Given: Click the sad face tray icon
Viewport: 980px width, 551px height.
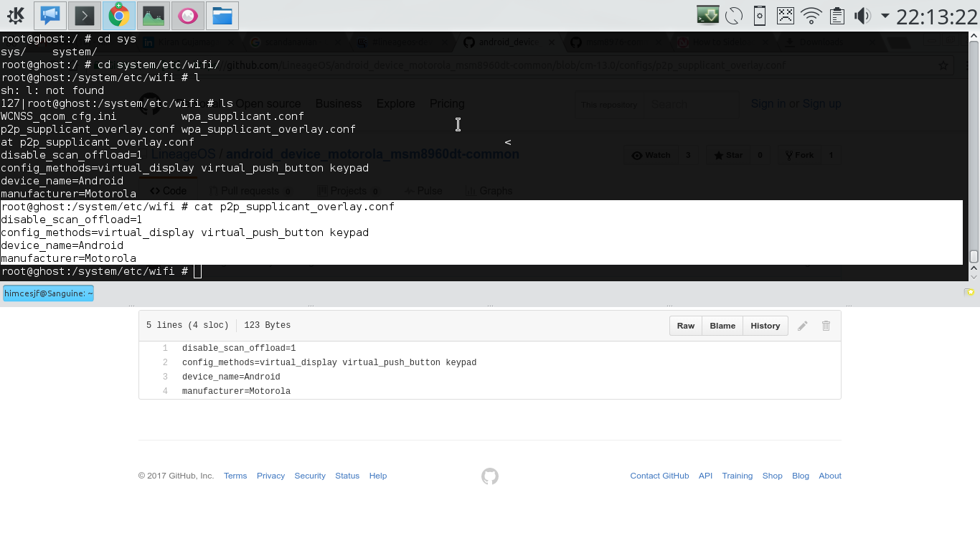Looking at the screenshot, I should pyautogui.click(x=786, y=15).
